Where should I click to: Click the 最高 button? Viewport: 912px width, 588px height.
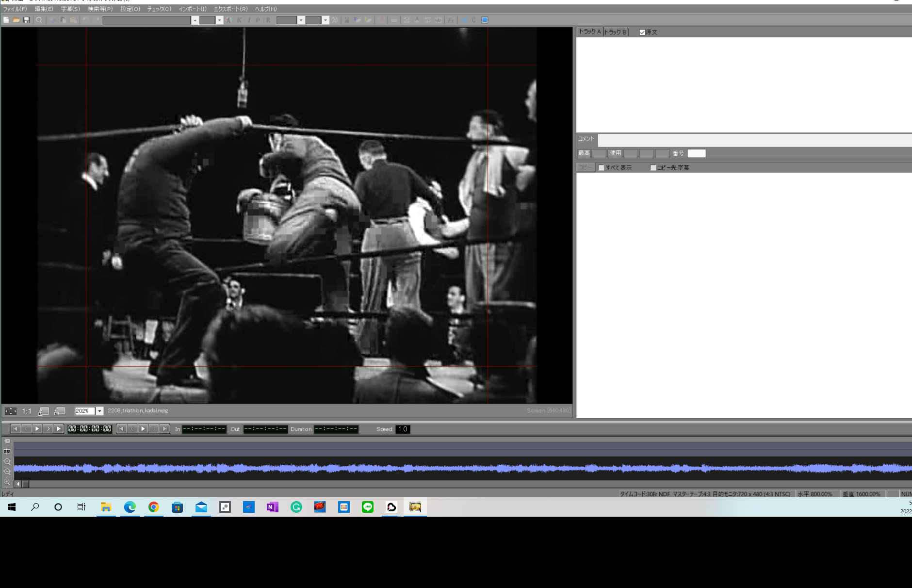click(x=584, y=153)
